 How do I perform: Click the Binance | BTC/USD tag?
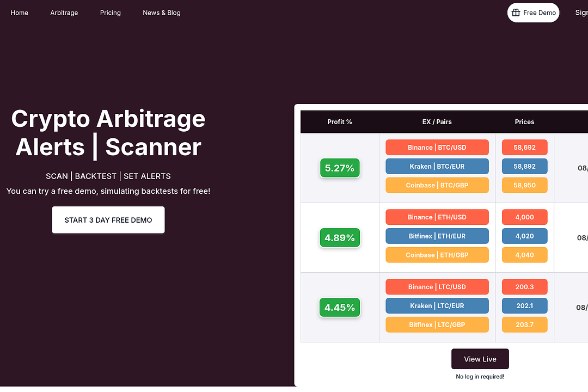(x=437, y=148)
